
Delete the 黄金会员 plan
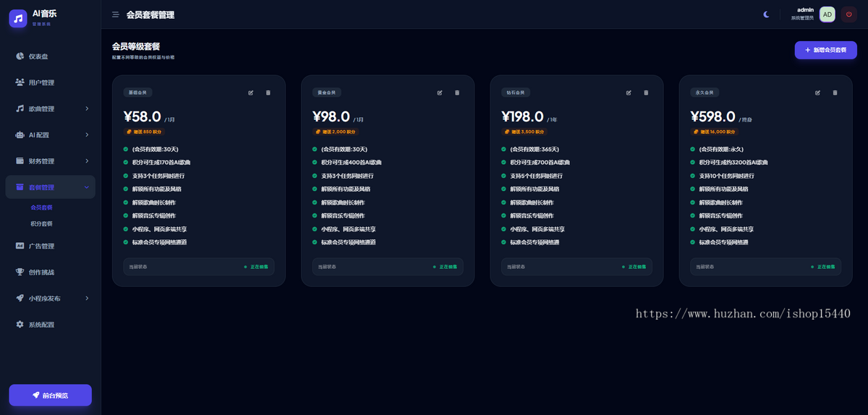click(x=457, y=93)
